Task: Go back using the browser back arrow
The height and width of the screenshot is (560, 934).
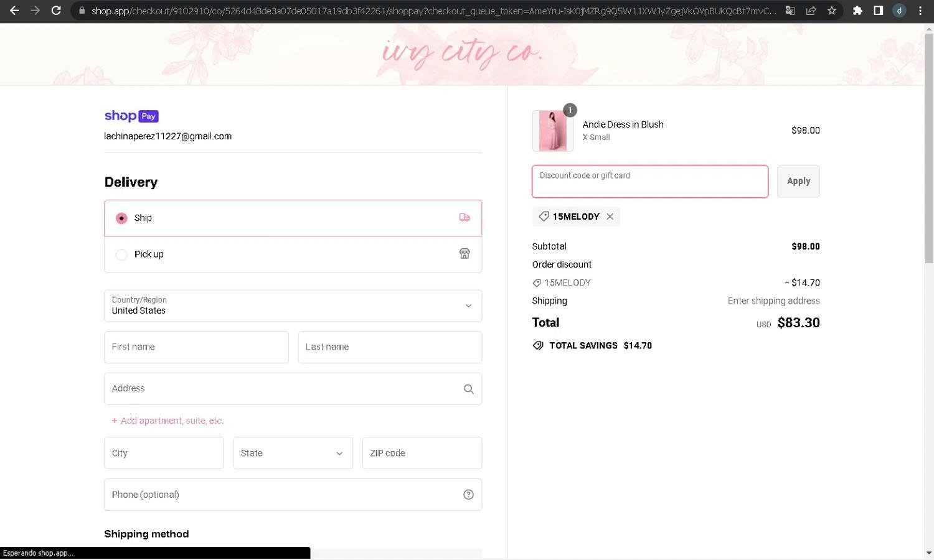Action: pyautogui.click(x=14, y=11)
